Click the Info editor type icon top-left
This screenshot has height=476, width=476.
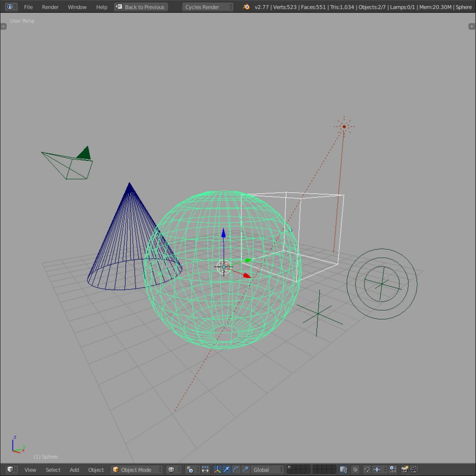pyautogui.click(x=9, y=7)
